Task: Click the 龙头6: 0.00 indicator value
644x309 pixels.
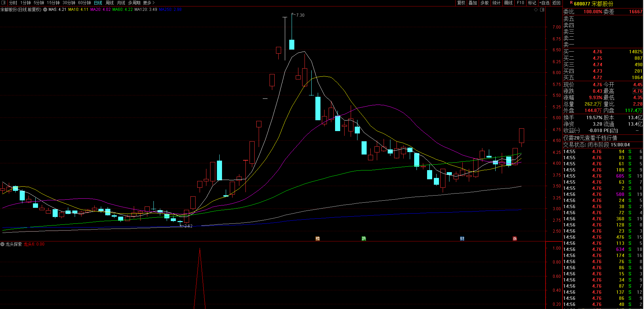Action: 34,244
